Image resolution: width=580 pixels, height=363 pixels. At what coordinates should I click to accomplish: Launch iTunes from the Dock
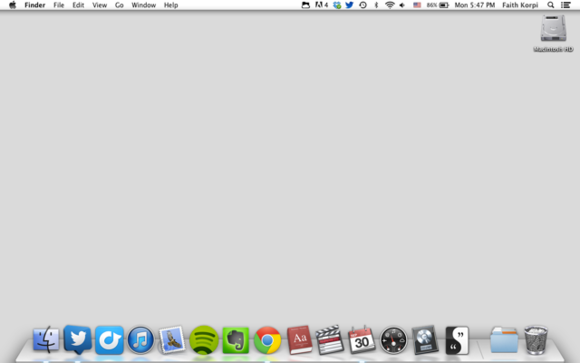click(141, 340)
